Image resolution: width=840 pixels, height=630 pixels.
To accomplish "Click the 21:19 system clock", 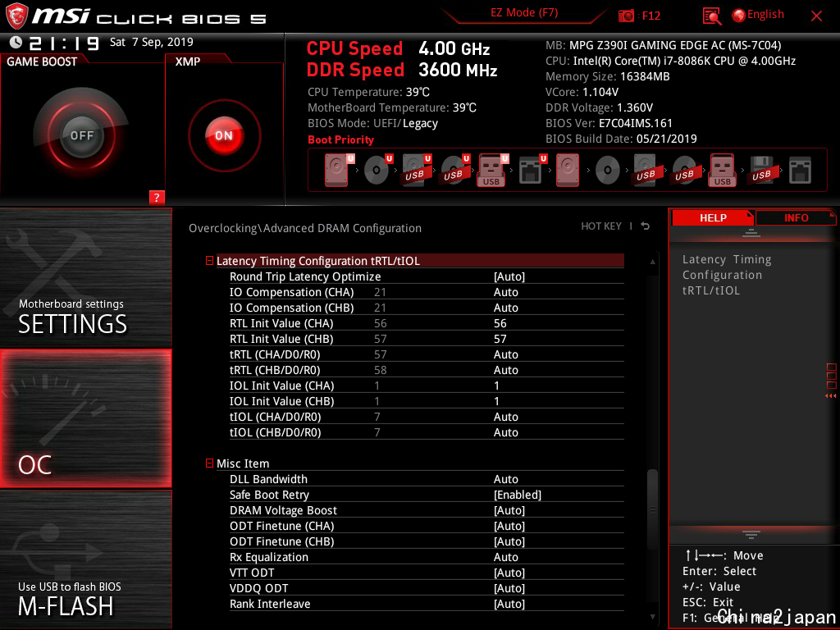I will tap(64, 43).
